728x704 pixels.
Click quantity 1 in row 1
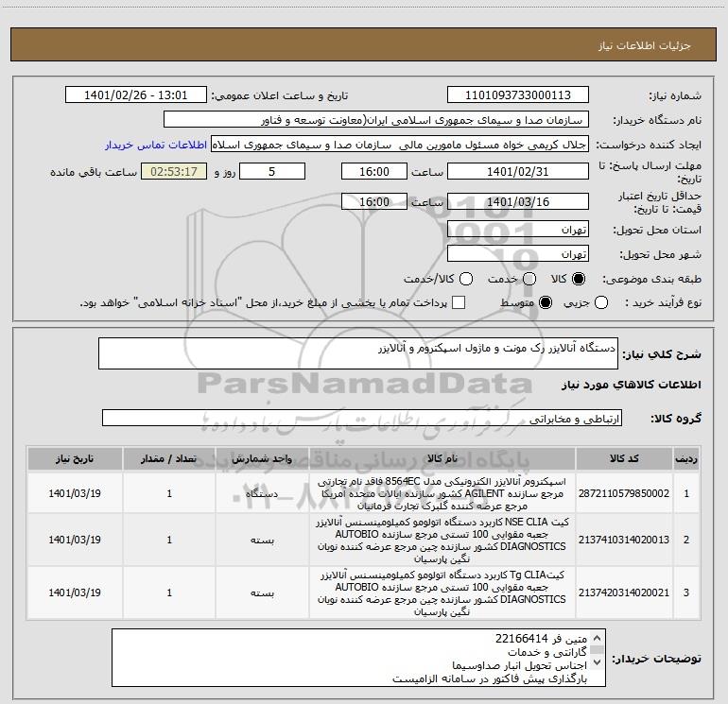click(169, 493)
